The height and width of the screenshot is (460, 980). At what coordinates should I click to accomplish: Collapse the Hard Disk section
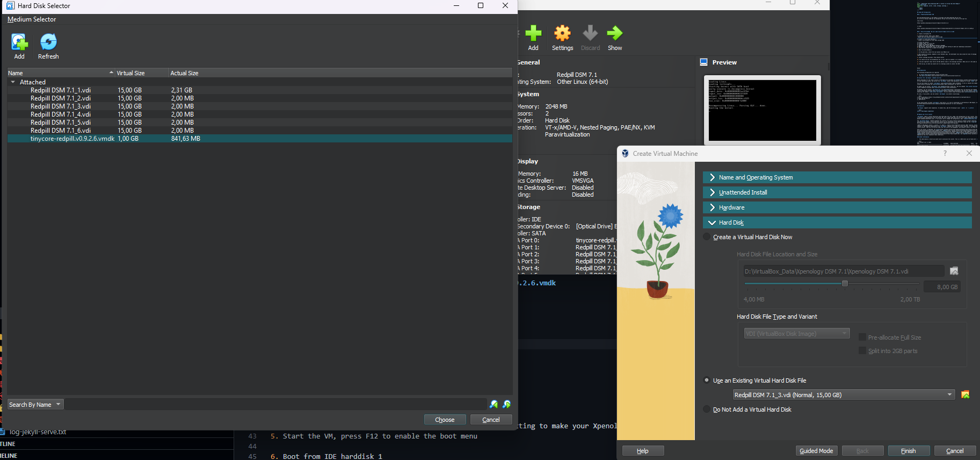(x=837, y=222)
